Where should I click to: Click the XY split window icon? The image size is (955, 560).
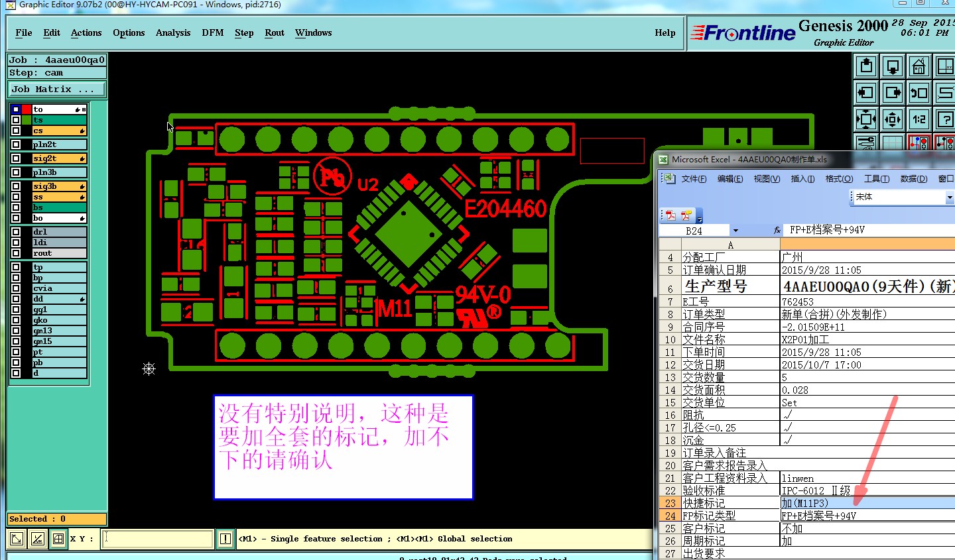(945, 66)
